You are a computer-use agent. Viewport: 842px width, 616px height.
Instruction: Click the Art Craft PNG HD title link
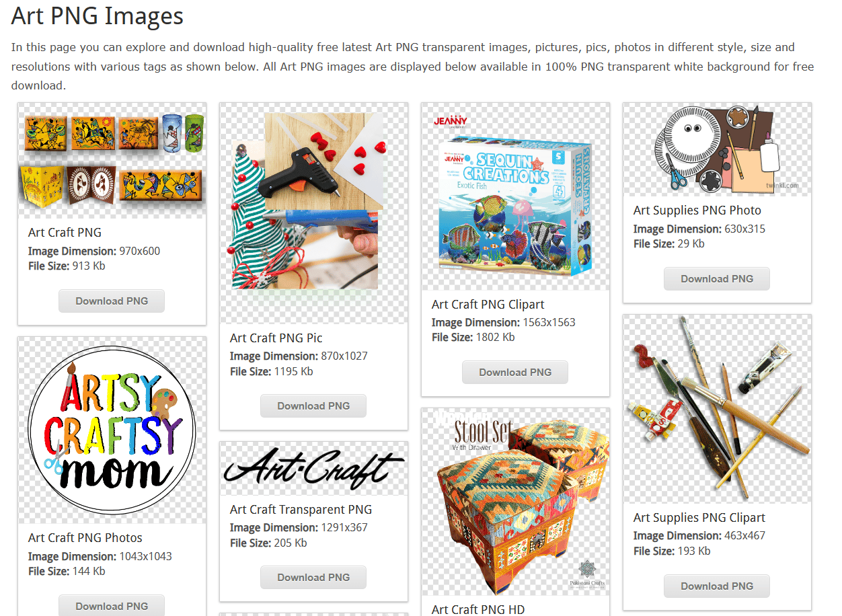click(x=478, y=610)
